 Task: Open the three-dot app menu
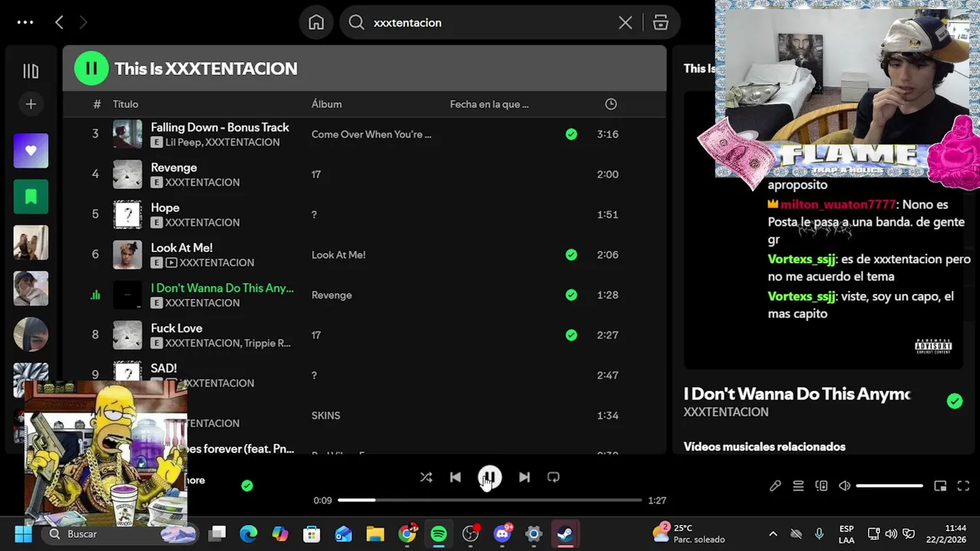pos(25,23)
